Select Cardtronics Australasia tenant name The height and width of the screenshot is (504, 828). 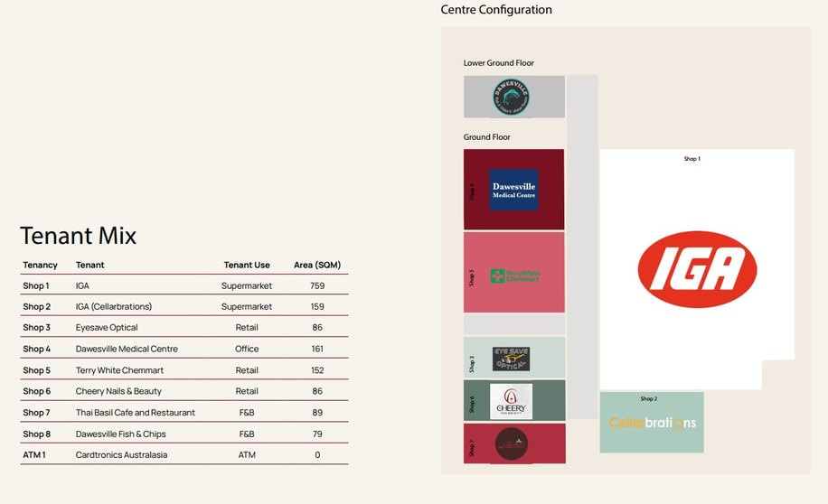click(121, 455)
